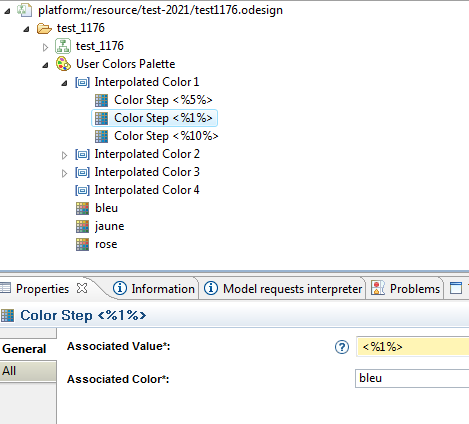Image resolution: width=469 pixels, height=424 pixels.
Task: Select the All properties section
Action: click(x=28, y=371)
